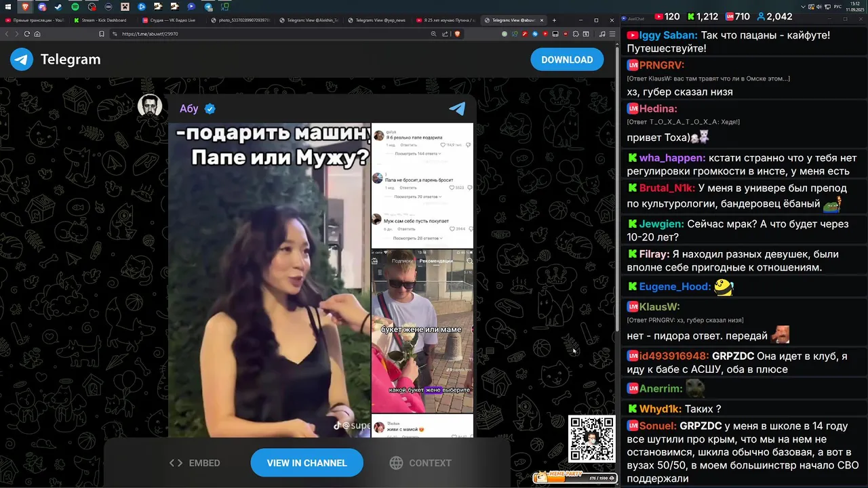Click username Hedina in chat
This screenshot has width=868, height=488.
(658, 108)
